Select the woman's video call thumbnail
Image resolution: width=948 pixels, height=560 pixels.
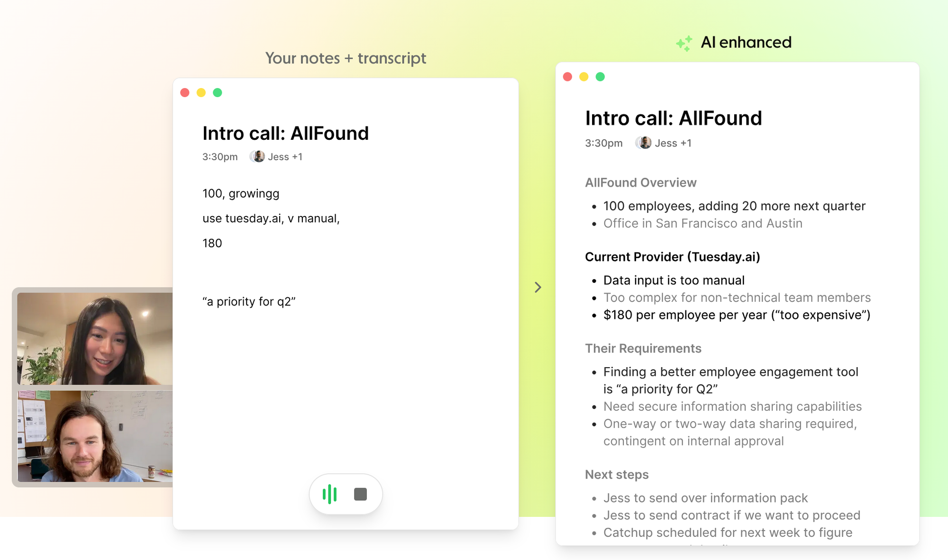95,338
